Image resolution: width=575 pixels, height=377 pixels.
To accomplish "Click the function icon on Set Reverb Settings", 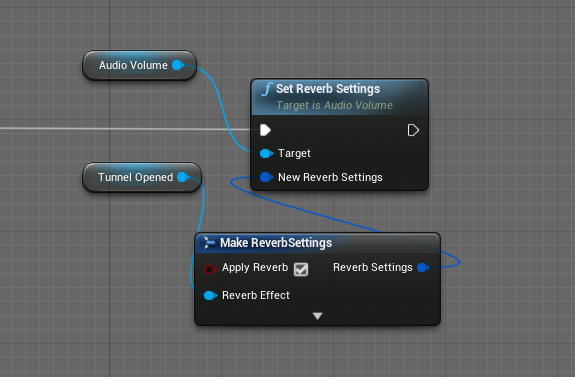I will [x=267, y=89].
